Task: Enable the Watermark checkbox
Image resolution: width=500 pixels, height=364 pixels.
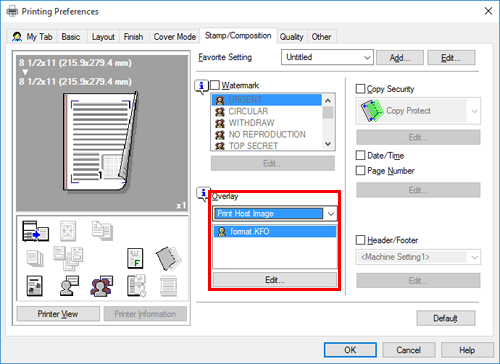Action: (215, 85)
